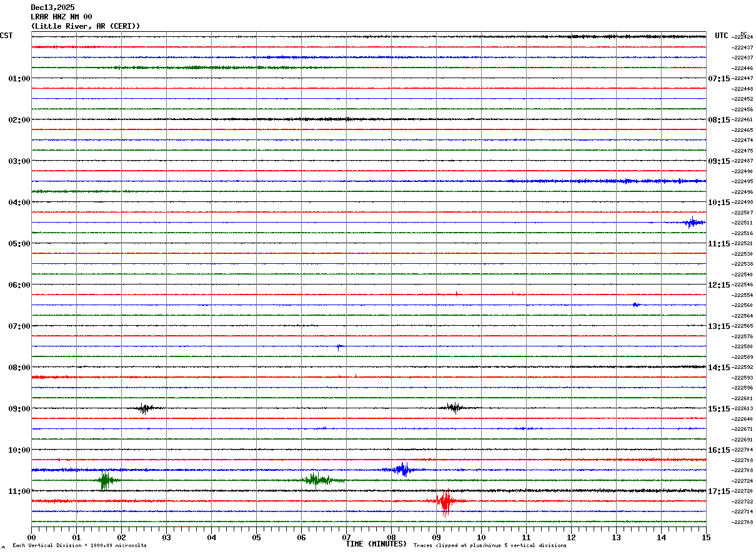Click the Dec13,2025 date header

tap(52, 8)
